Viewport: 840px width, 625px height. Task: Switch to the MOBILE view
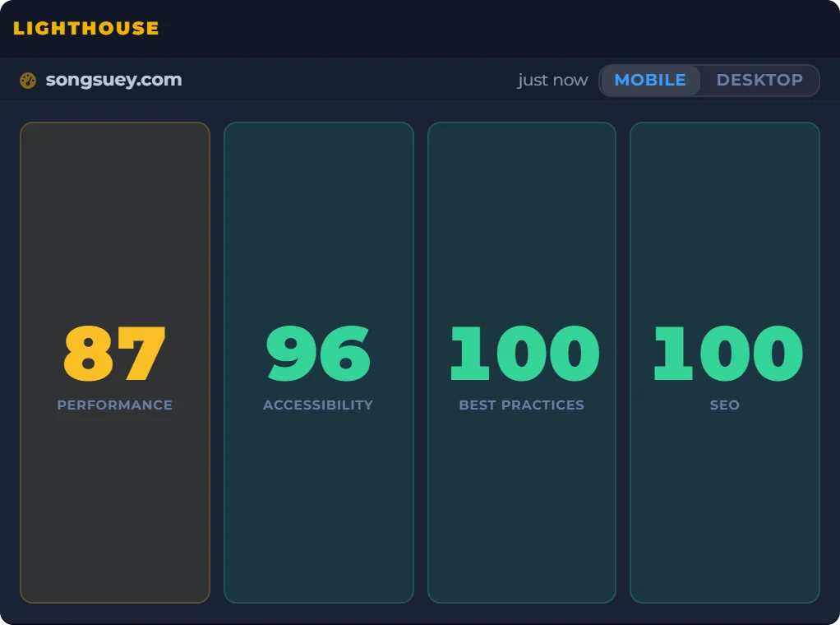point(650,81)
